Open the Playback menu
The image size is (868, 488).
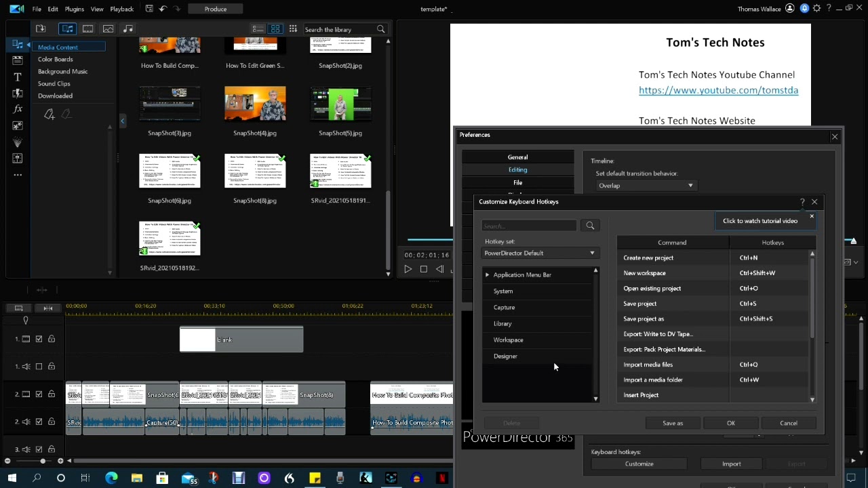tap(122, 9)
